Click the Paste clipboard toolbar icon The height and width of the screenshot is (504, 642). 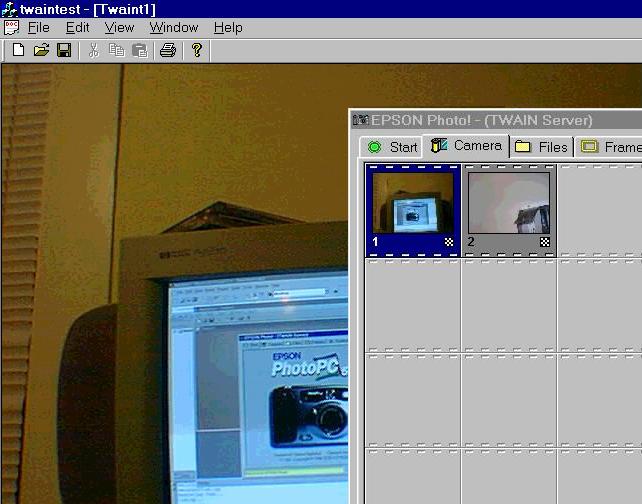tap(140, 50)
